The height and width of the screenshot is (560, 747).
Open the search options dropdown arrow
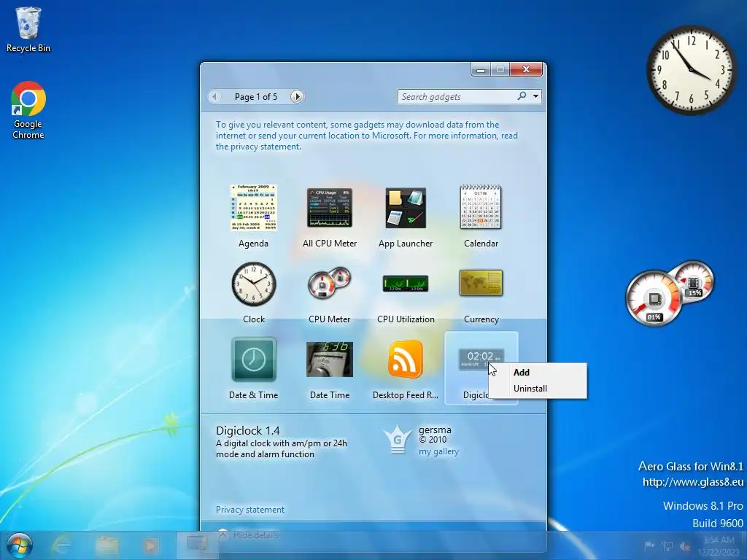click(x=536, y=96)
